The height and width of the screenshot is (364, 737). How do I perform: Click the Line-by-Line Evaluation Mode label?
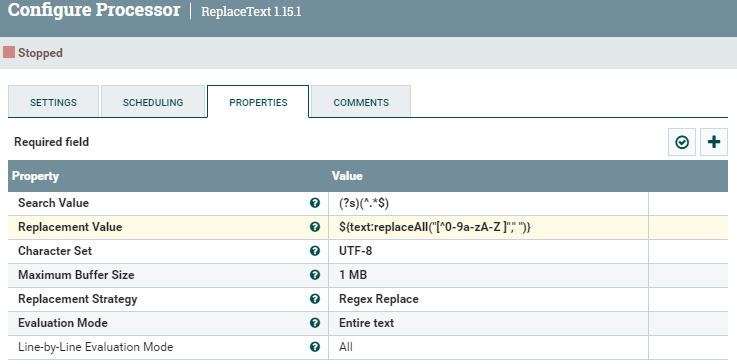95,347
